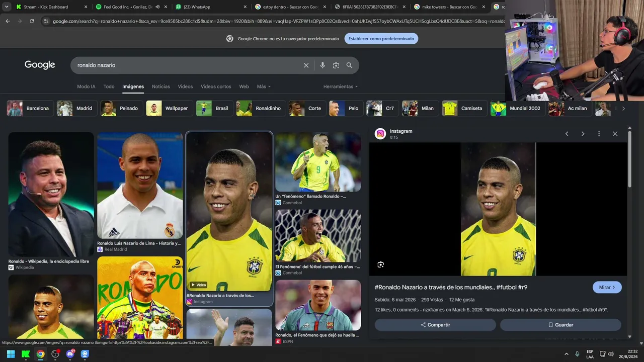Open the Noticias results tab
The width and height of the screenshot is (644, 362).
coord(161,86)
